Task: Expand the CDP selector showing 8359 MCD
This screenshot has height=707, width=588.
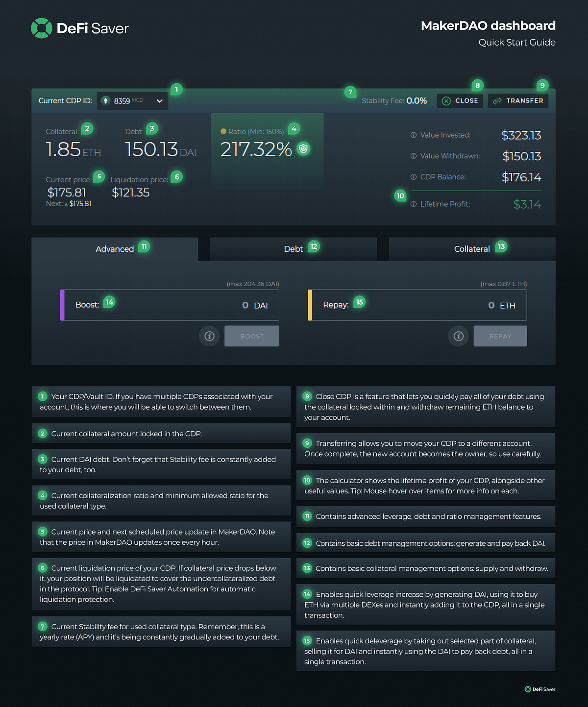Action: tap(132, 100)
